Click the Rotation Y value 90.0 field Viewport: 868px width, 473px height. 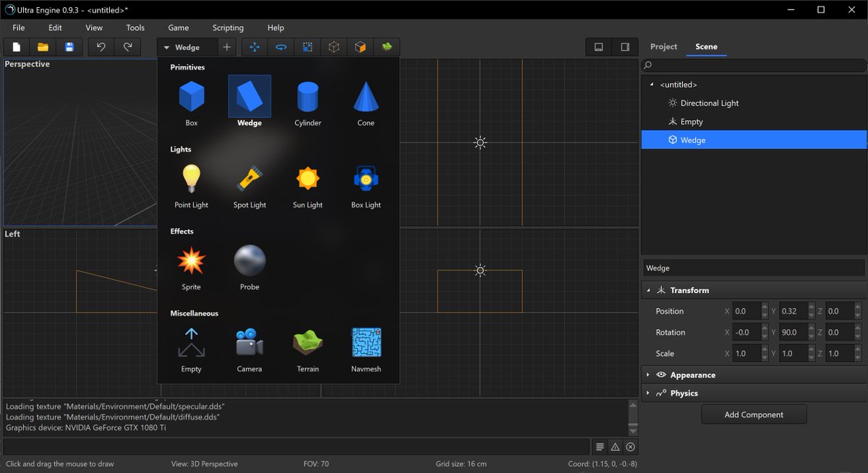click(x=792, y=332)
